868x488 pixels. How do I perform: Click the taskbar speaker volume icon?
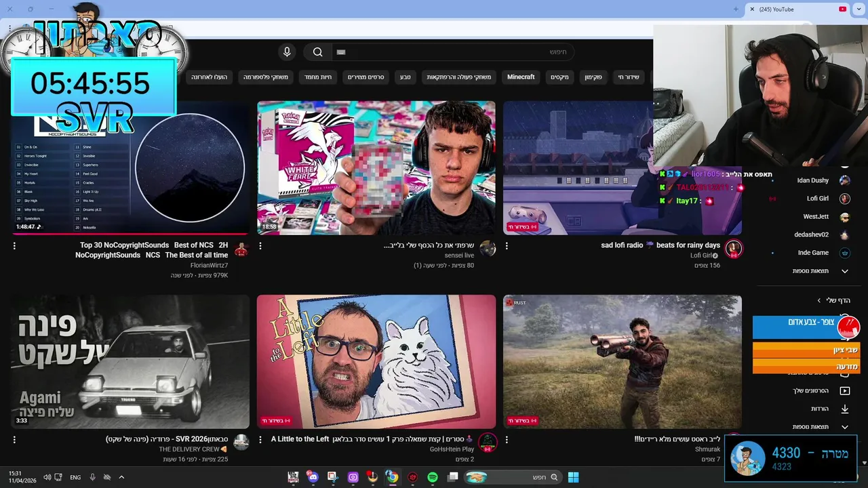[x=47, y=477]
